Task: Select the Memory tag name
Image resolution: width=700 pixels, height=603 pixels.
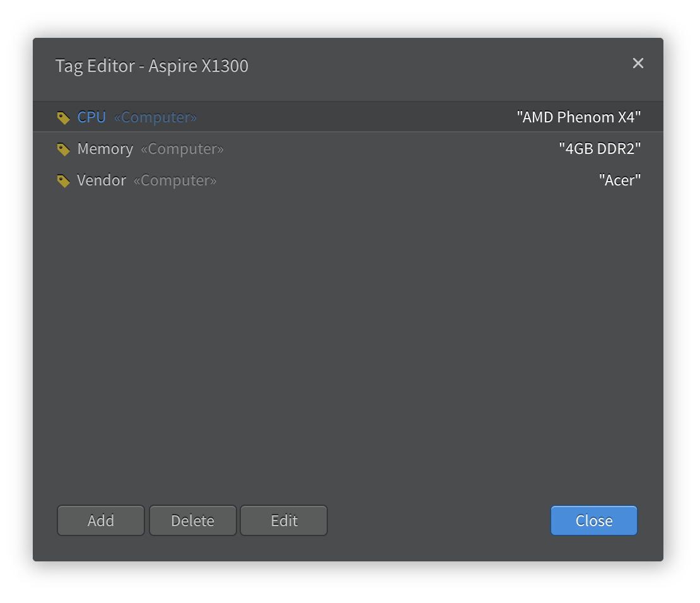Action: [105, 149]
